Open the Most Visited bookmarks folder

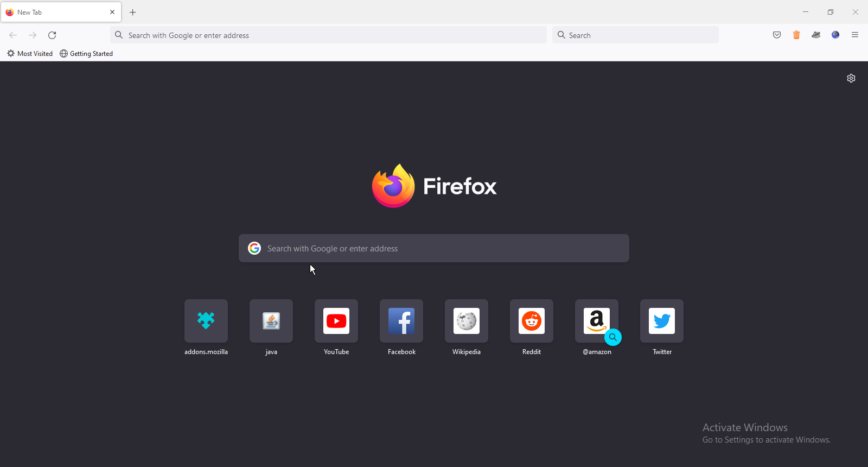[x=30, y=54]
